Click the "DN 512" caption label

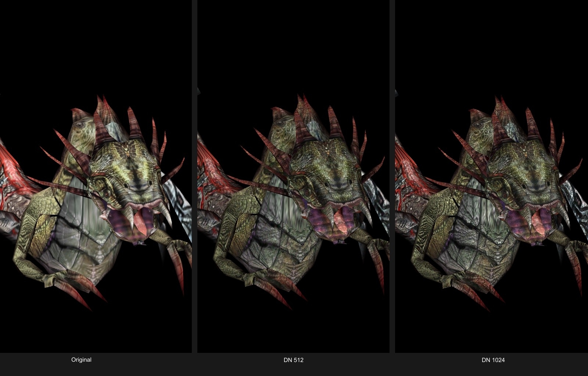(x=293, y=360)
